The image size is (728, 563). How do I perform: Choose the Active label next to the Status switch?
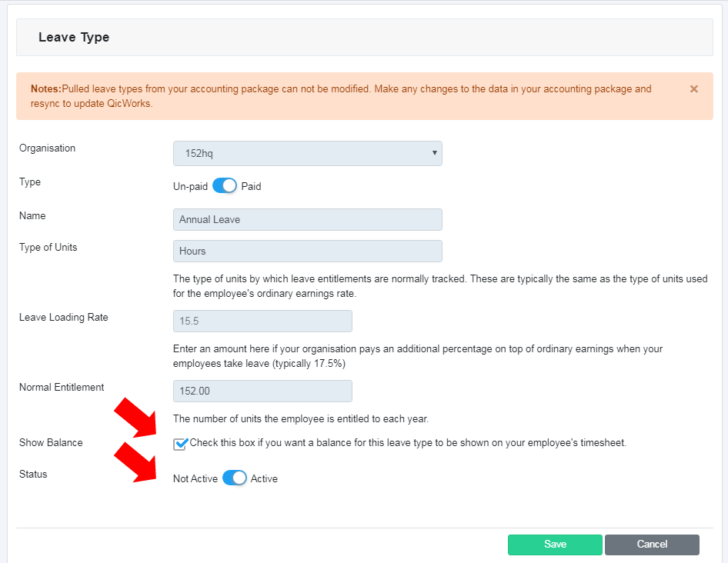click(x=264, y=478)
